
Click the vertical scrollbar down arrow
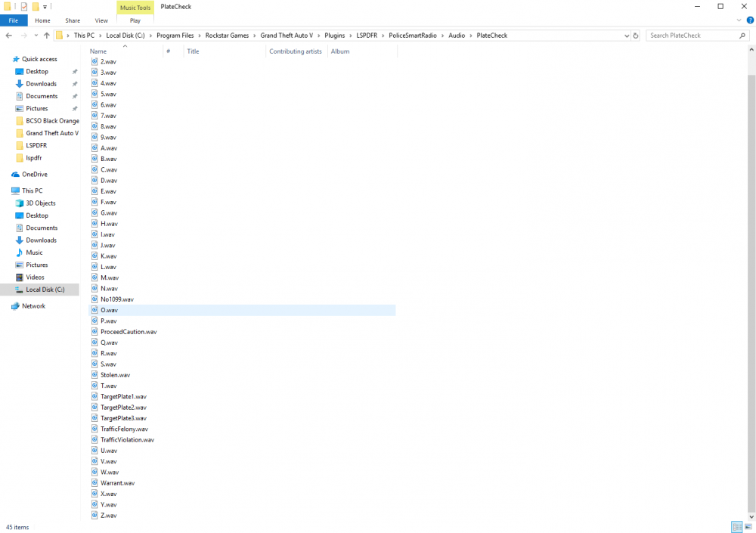[751, 516]
